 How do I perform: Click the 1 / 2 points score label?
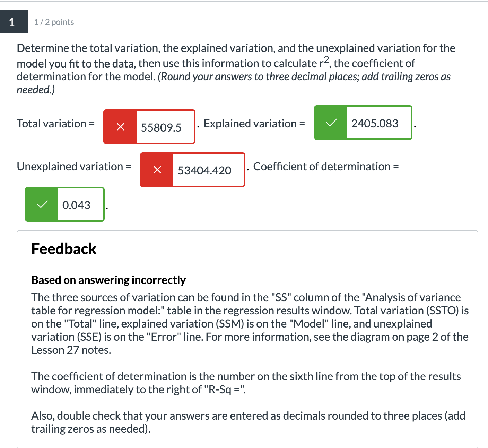pos(54,22)
